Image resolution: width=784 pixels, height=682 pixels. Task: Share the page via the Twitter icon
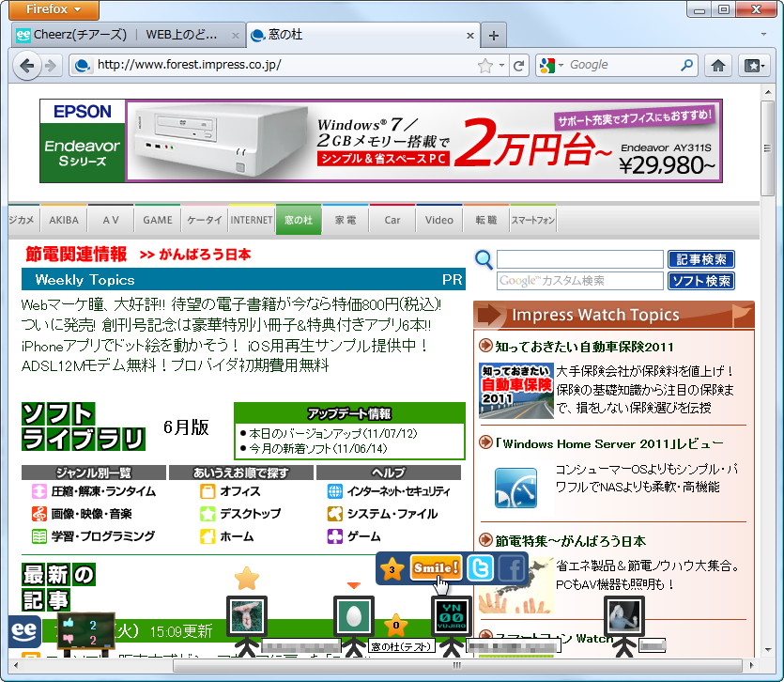tap(480, 568)
